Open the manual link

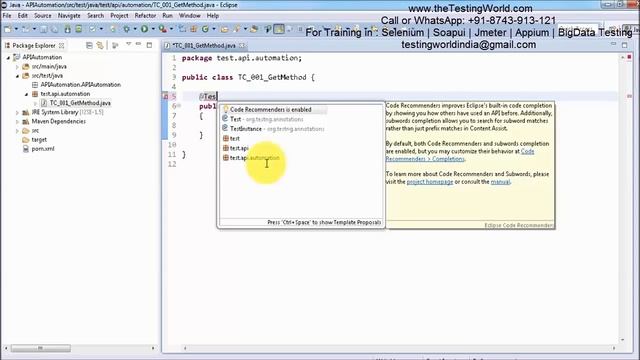500,182
